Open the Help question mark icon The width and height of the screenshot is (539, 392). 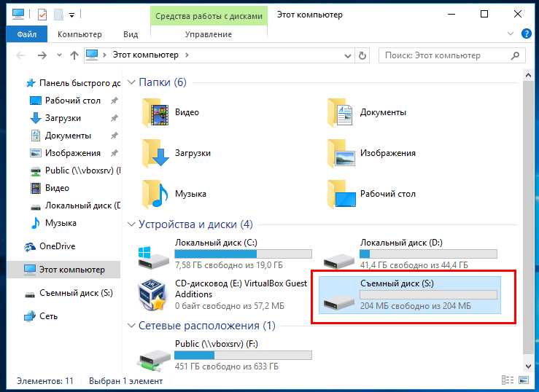pyautogui.click(x=527, y=34)
